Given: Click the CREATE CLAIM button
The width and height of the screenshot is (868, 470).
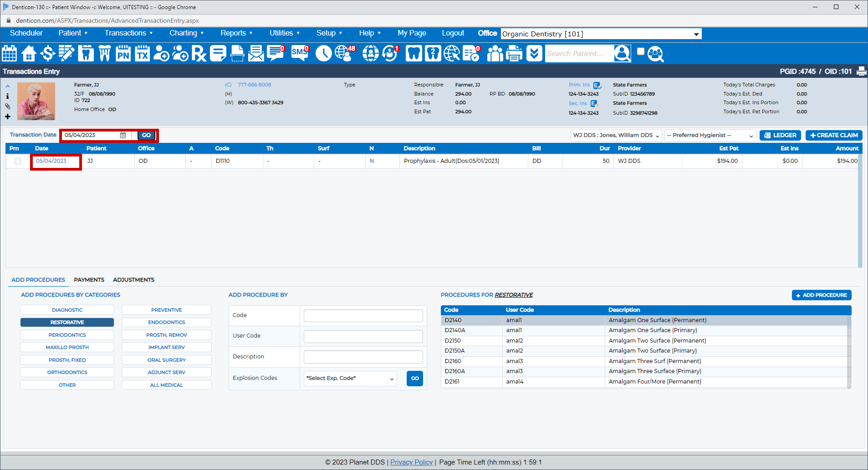Looking at the screenshot, I should (833, 135).
